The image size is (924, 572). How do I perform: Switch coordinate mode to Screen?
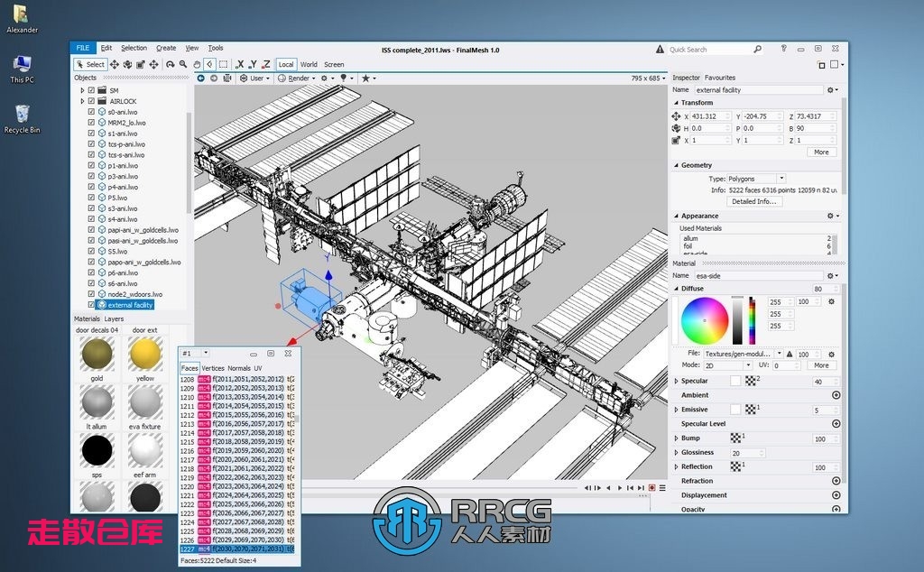[334, 64]
